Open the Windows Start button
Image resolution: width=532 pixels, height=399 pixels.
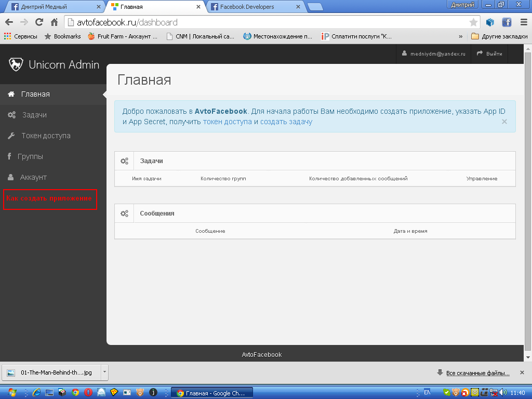pyautogui.click(x=12, y=393)
